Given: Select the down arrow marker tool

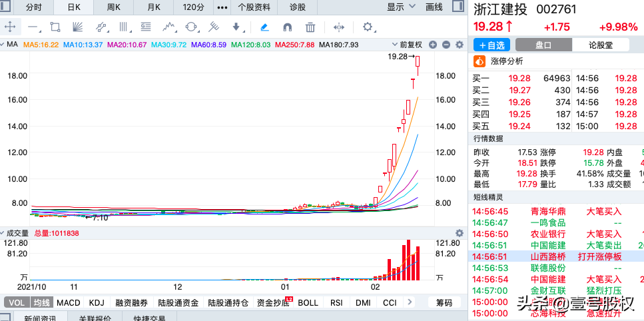Looking at the screenshot, I should (x=236, y=27).
